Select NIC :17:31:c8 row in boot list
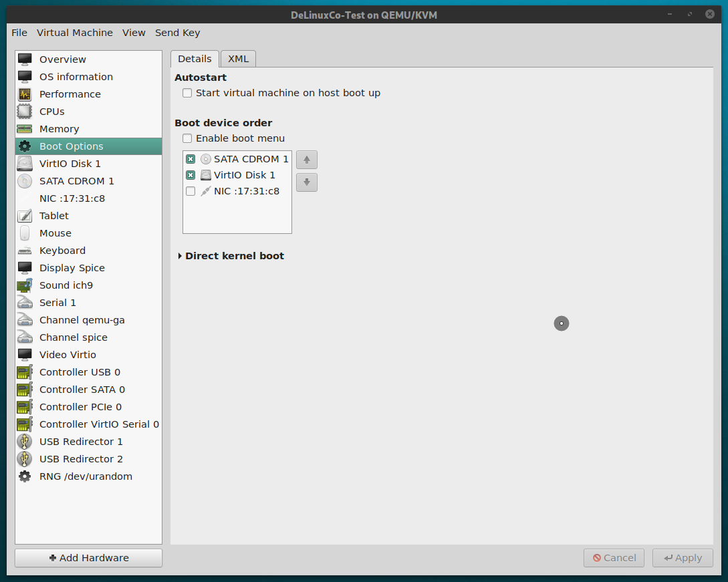Viewport: 728px width, 582px height. coord(237,191)
